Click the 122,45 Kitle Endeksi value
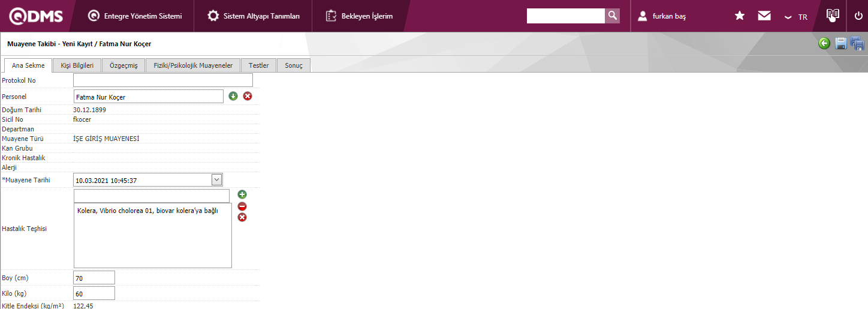This screenshot has width=868, height=309. click(83, 306)
